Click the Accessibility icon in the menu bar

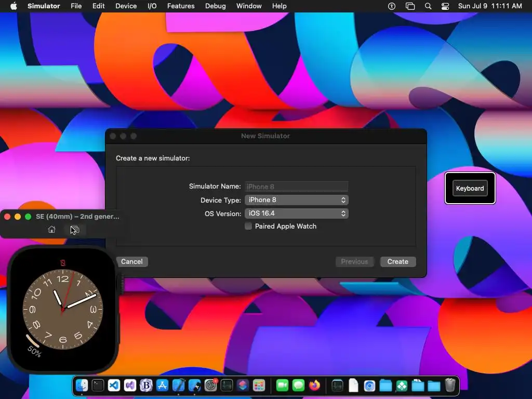click(392, 6)
